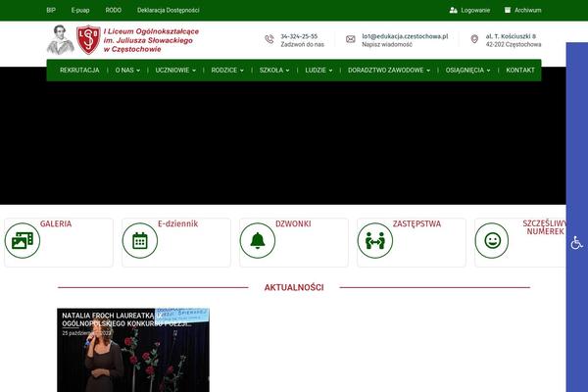The height and width of the screenshot is (392, 588).
Task: Open the accessibility wheelchair icon
Action: [x=577, y=243]
